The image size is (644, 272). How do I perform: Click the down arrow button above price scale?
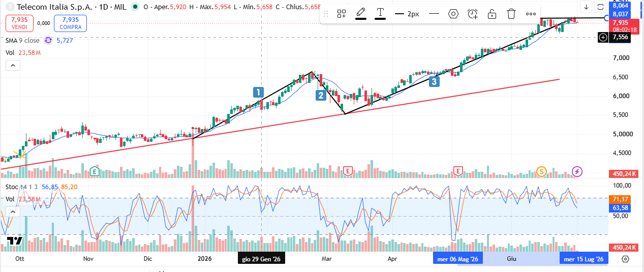pyautogui.click(x=586, y=7)
